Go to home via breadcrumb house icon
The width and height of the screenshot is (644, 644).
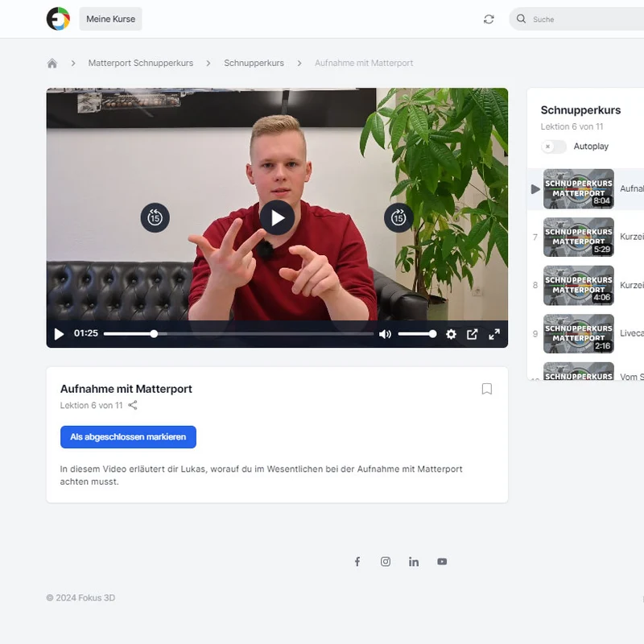(52, 64)
